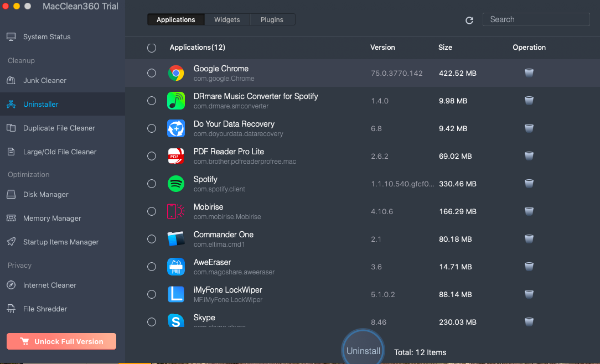
Task: Click the DRmare Music Converter app icon
Action: point(176,101)
